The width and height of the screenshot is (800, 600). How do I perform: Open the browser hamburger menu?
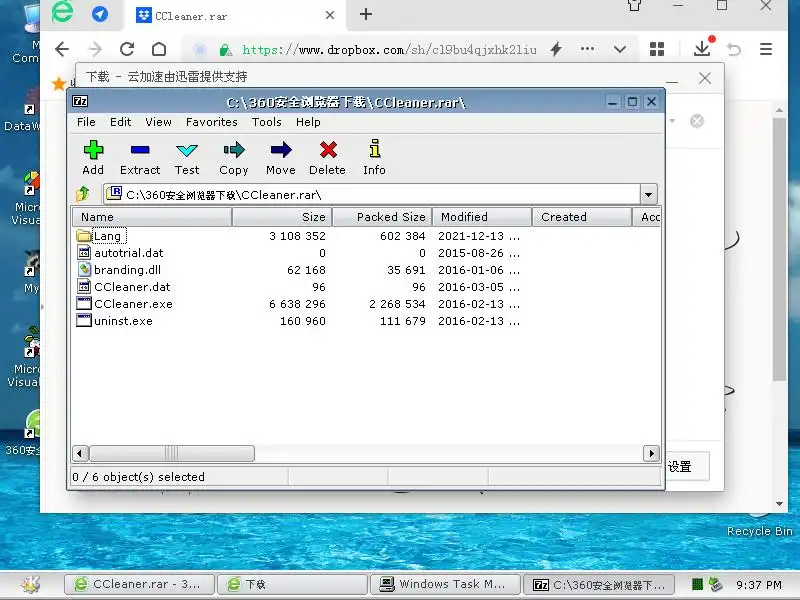(x=766, y=49)
